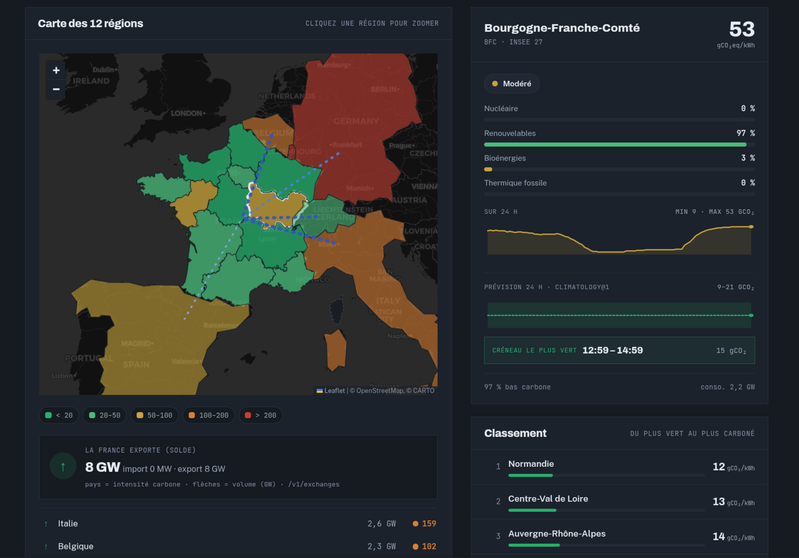Select the '> 200' red legend chip

(x=261, y=415)
